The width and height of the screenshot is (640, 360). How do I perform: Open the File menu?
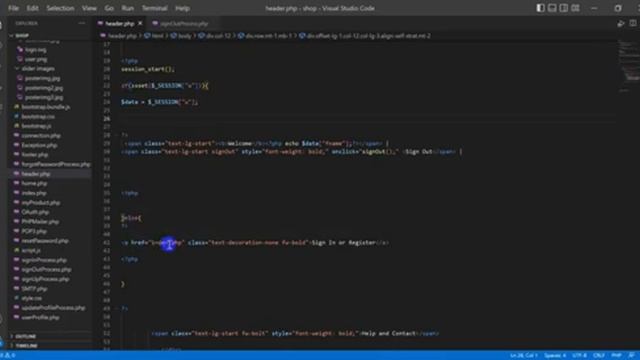click(x=13, y=8)
